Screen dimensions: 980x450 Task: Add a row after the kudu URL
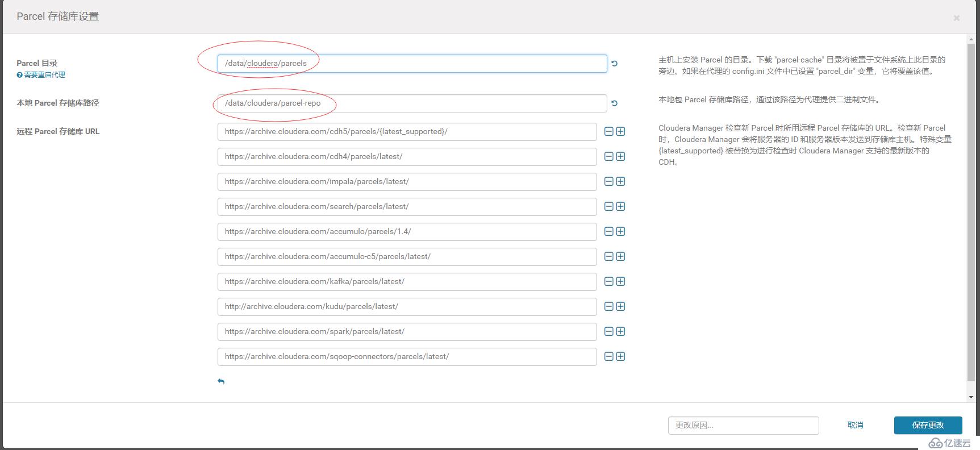tap(621, 306)
